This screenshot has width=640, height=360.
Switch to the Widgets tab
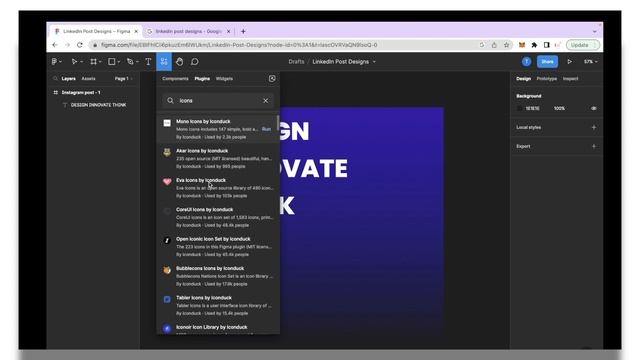point(224,78)
